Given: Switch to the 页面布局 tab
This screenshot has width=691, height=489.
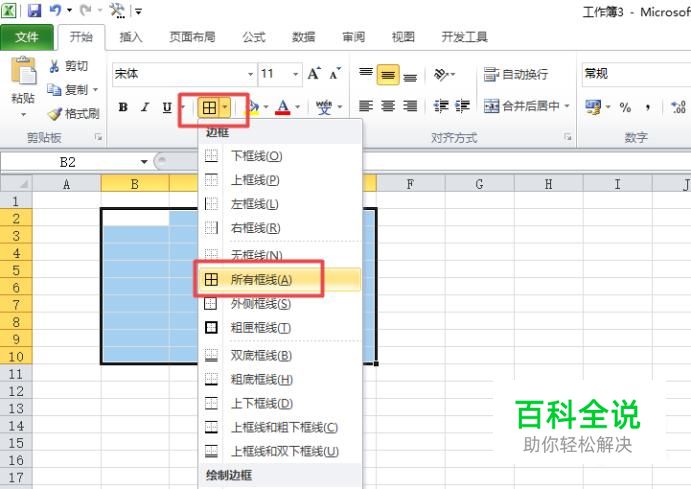Looking at the screenshot, I should point(193,37).
